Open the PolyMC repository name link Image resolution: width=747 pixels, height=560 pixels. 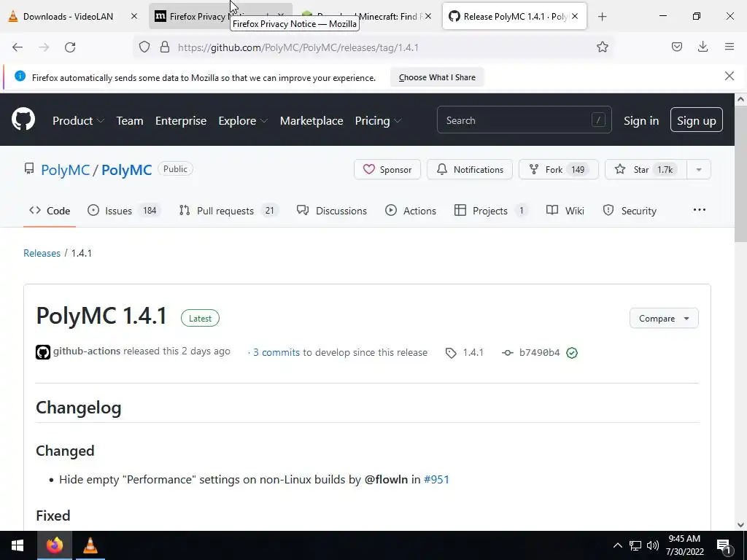pyautogui.click(x=127, y=170)
